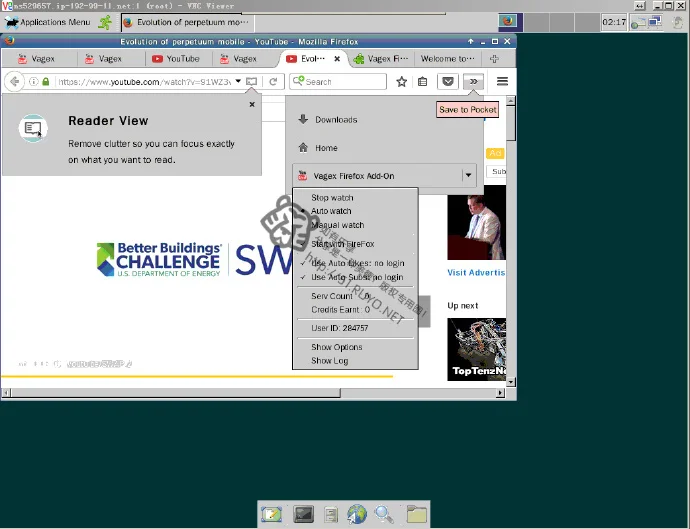The image size is (690, 529).
Task: Click the running man icon in top panel
Action: [x=105, y=22]
